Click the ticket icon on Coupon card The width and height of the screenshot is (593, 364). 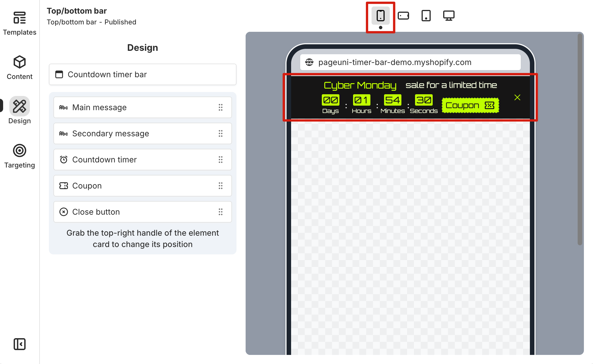click(64, 186)
